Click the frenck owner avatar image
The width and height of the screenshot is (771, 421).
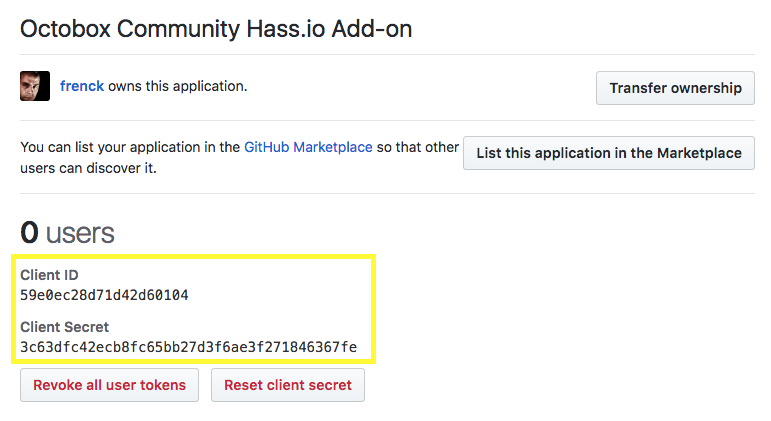point(35,86)
